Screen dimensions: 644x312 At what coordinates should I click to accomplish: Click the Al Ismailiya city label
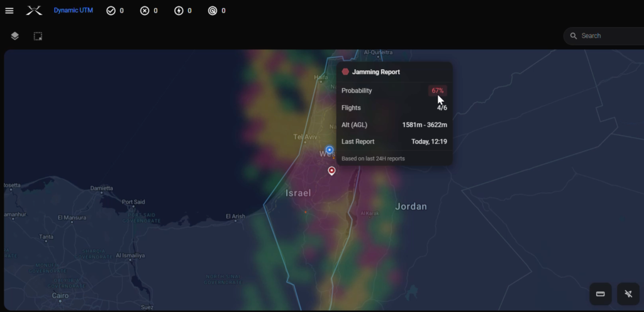coord(130,255)
